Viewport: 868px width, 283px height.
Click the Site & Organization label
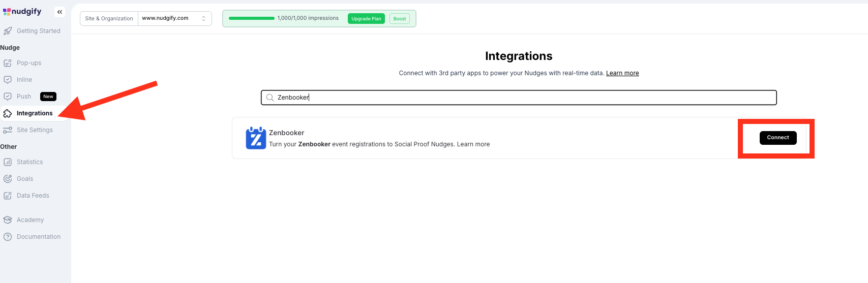(109, 18)
